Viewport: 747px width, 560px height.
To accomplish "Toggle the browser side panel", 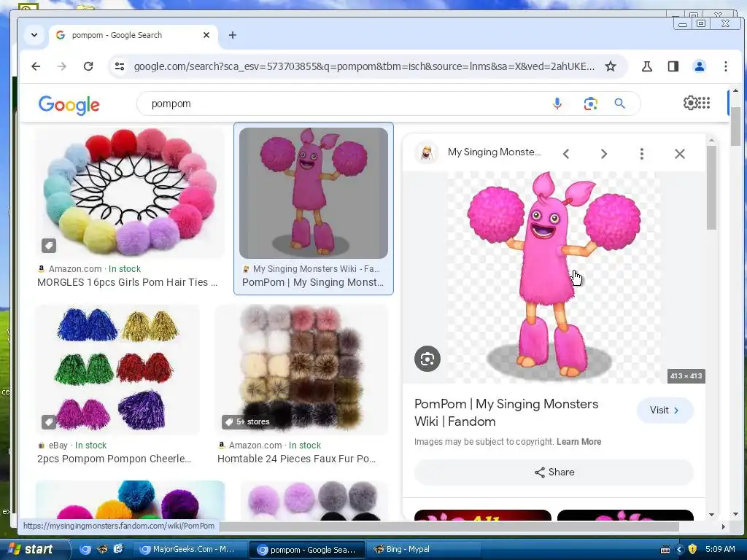I will [x=673, y=66].
